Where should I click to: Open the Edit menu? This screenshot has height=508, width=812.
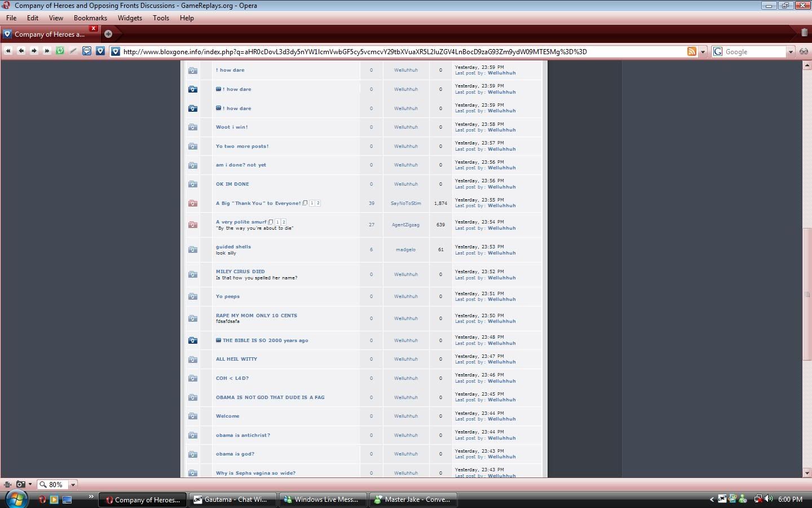click(x=33, y=17)
